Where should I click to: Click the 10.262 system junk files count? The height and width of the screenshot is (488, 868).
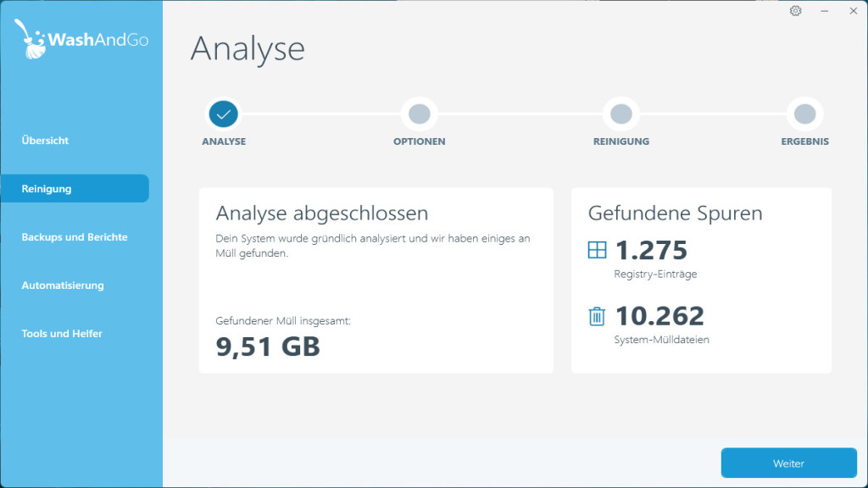[659, 316]
